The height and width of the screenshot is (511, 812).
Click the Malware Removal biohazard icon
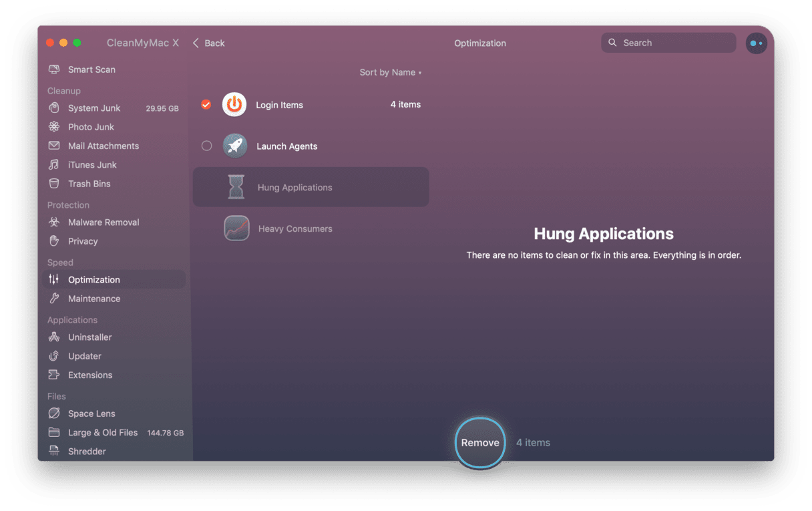54,222
